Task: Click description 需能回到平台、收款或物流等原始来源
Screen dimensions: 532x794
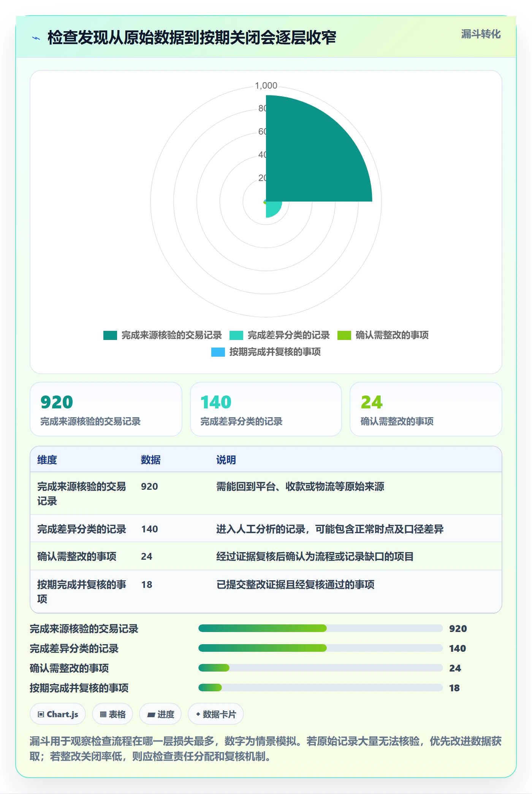Action: coord(300,486)
